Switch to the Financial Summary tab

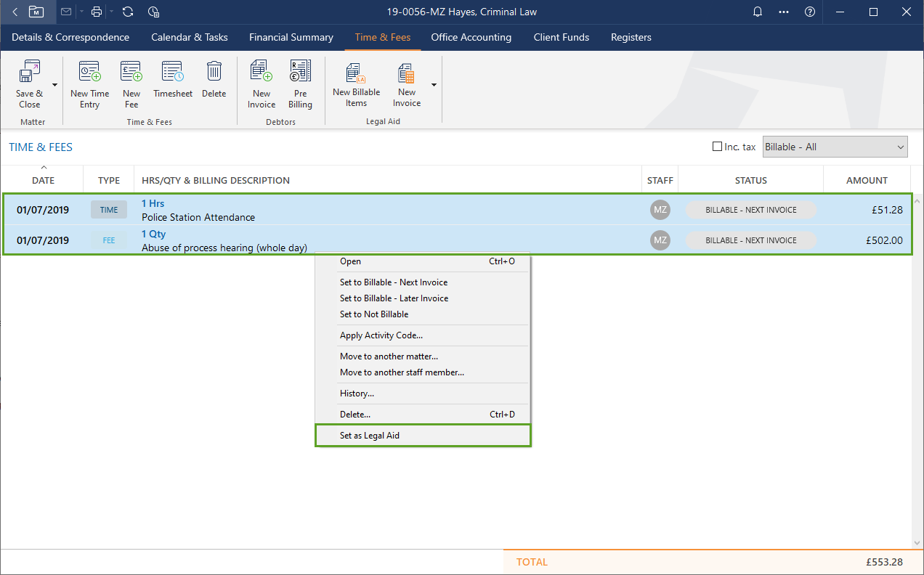(291, 37)
